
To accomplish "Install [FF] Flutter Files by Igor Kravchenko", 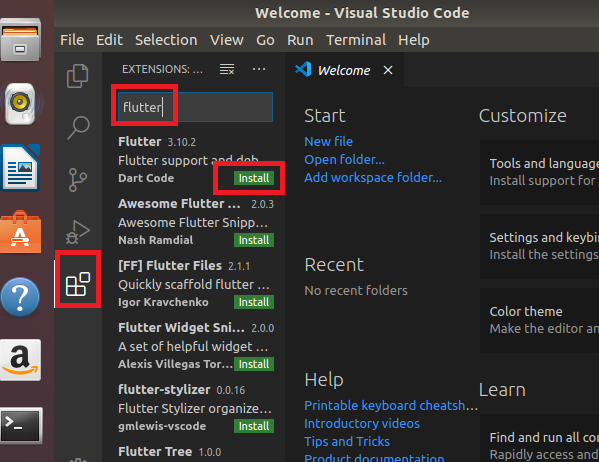I will coord(254,302).
